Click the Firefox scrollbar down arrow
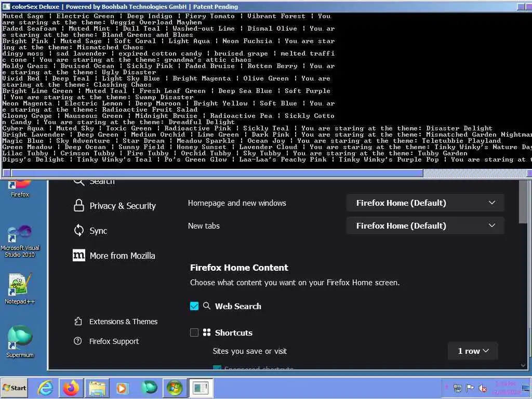Image resolution: width=532 pixels, height=399 pixels. click(524, 365)
